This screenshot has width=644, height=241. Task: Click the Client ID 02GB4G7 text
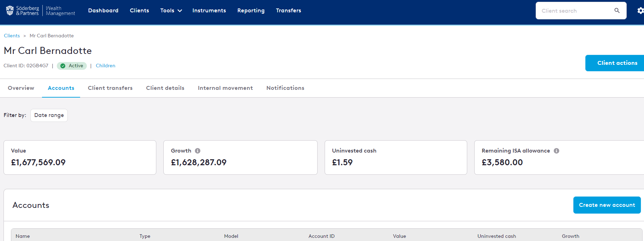[x=26, y=66]
